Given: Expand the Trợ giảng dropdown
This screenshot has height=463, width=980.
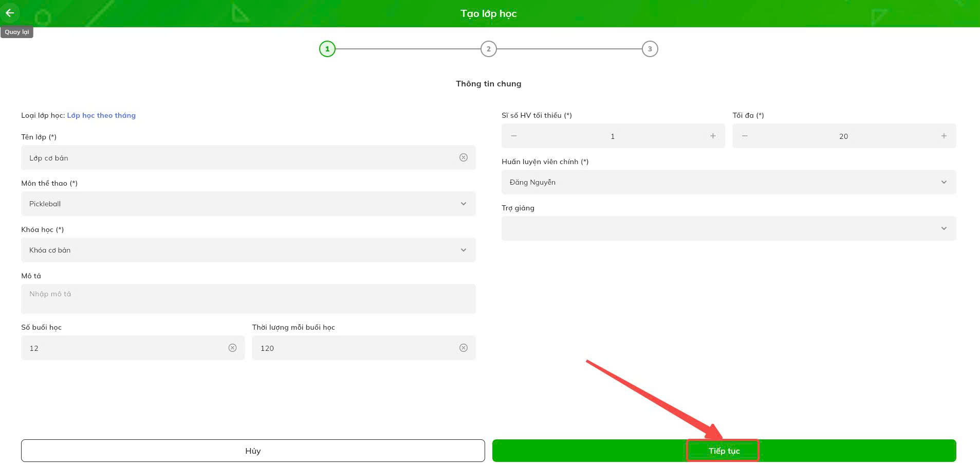Looking at the screenshot, I should click(729, 228).
